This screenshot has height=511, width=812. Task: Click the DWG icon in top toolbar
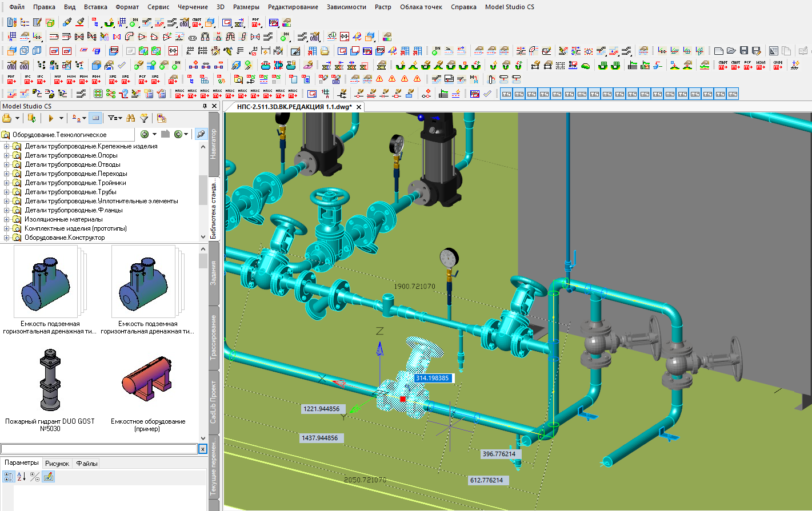pyautogui.click(x=274, y=23)
